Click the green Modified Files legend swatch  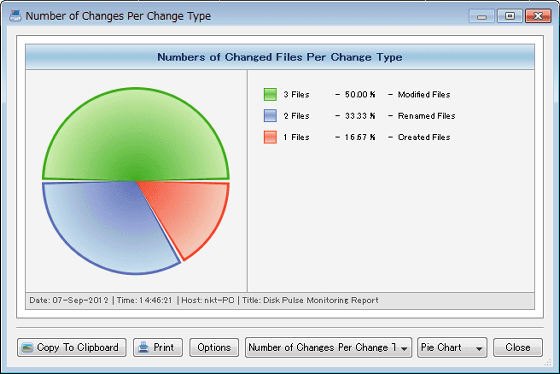[x=270, y=94]
